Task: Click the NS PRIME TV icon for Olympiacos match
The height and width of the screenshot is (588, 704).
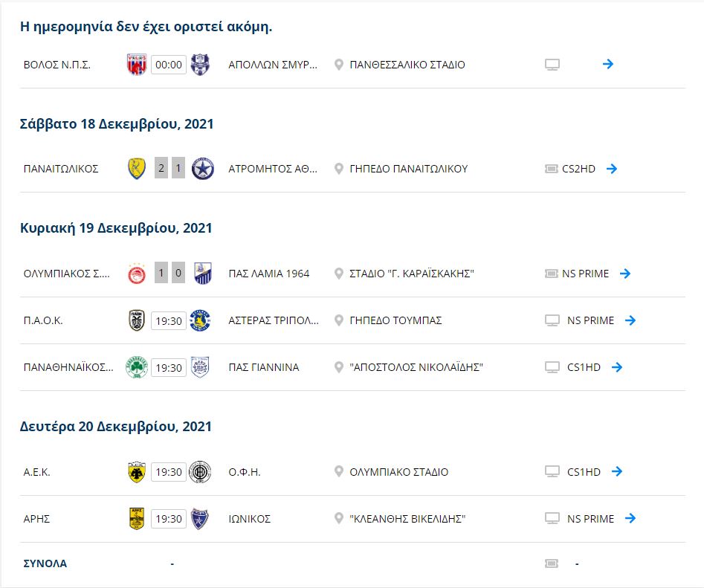Action: [x=552, y=274]
